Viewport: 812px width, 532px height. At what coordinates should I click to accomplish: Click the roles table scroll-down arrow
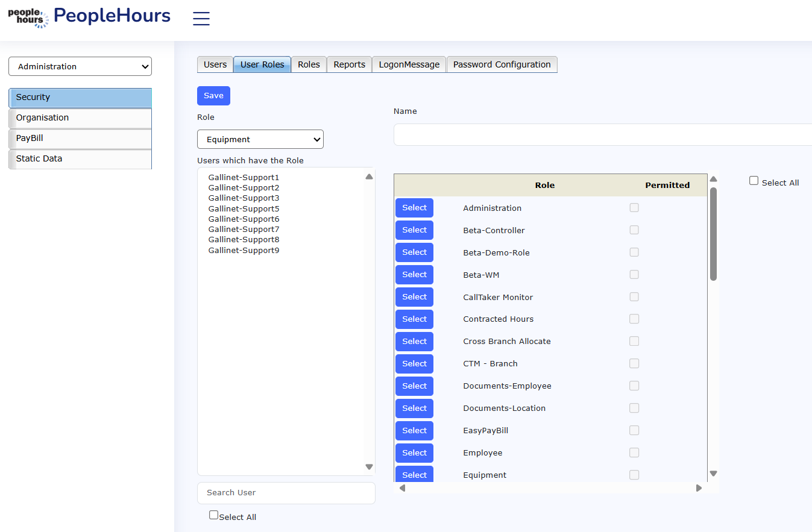[x=713, y=474]
